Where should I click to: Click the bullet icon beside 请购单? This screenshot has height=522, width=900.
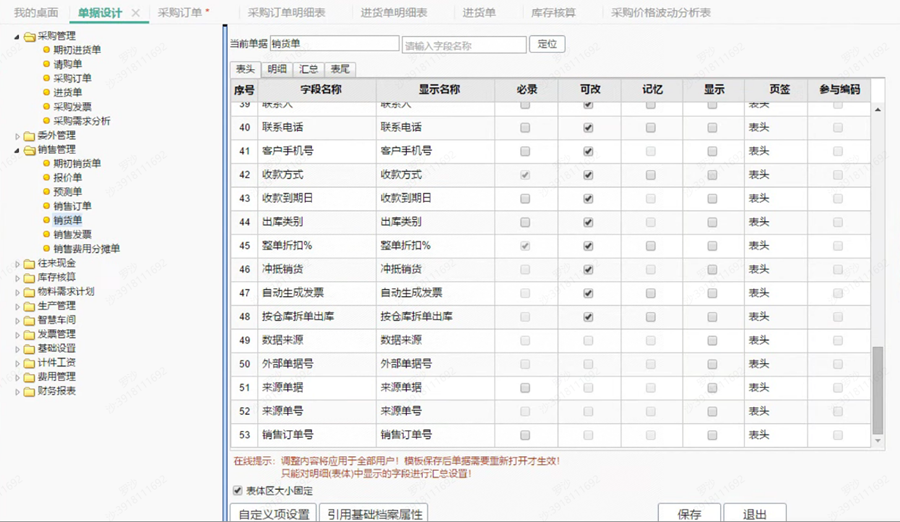point(46,64)
